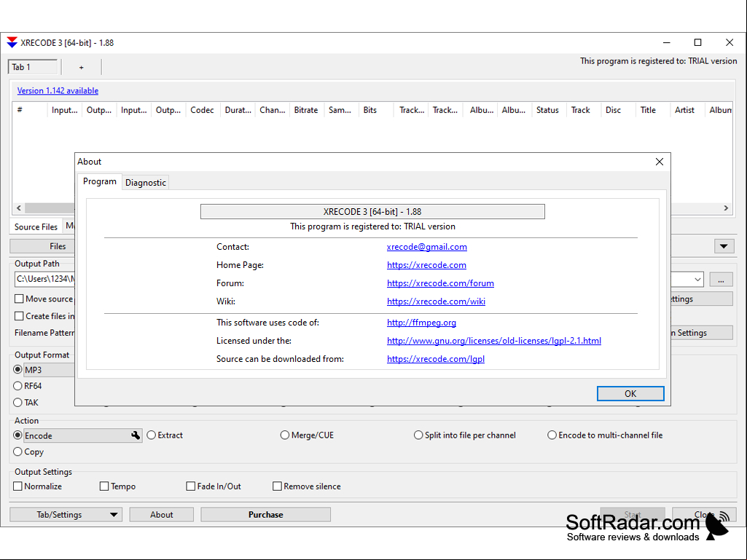Click the About button at bottom
Image resolution: width=747 pixels, height=560 pixels.
pos(162,515)
